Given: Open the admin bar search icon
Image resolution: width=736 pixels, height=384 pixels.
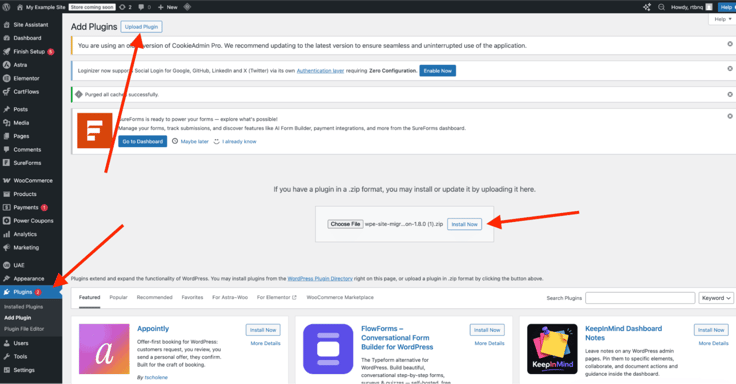Looking at the screenshot, I should click(x=661, y=7).
